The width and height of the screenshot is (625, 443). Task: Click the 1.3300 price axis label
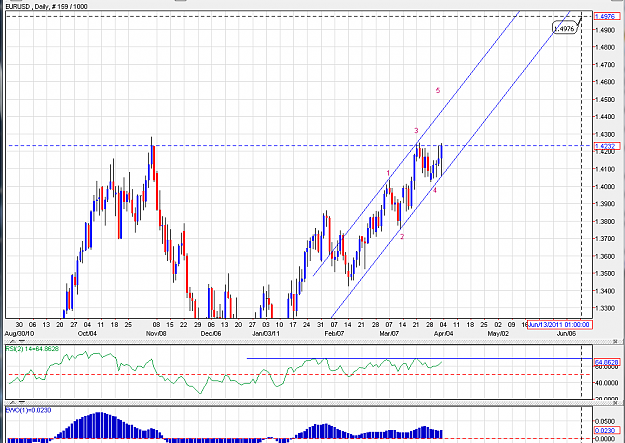coord(604,308)
